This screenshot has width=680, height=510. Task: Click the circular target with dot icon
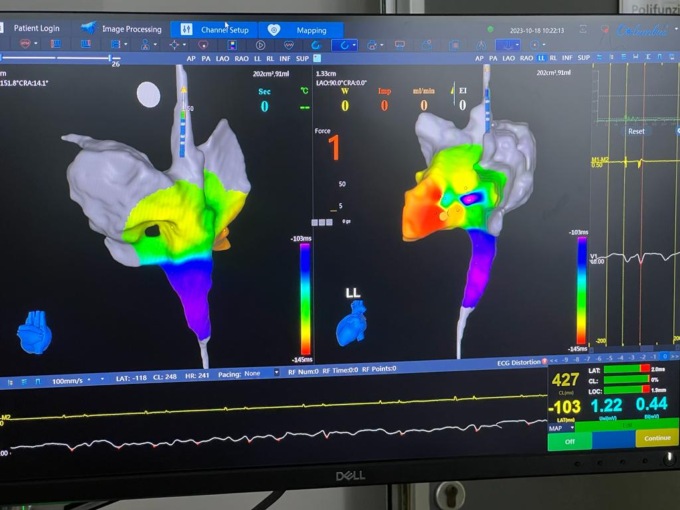tap(535, 44)
